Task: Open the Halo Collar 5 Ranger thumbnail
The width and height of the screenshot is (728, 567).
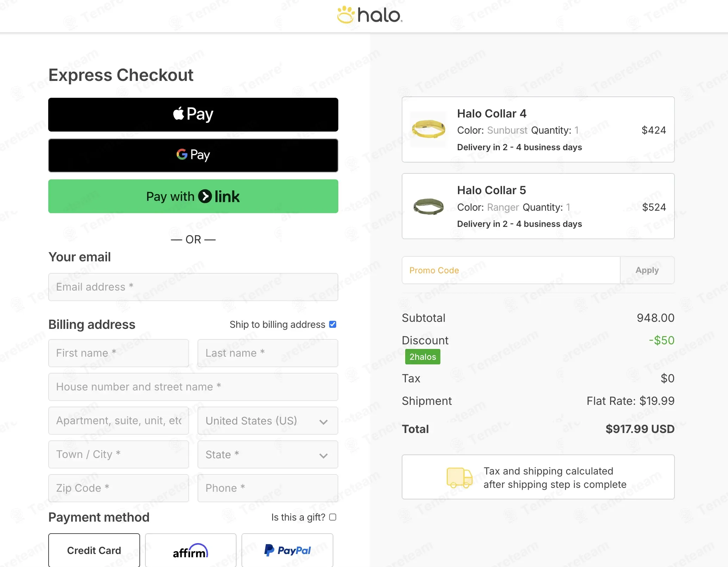Action: click(x=428, y=206)
